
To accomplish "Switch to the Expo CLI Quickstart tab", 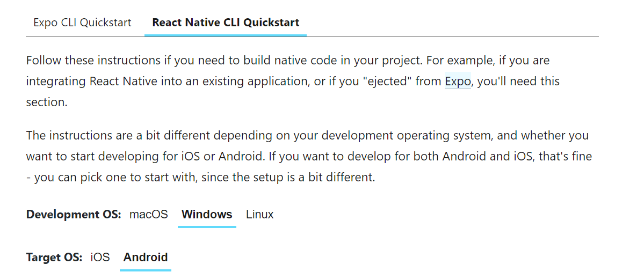I will pos(82,22).
